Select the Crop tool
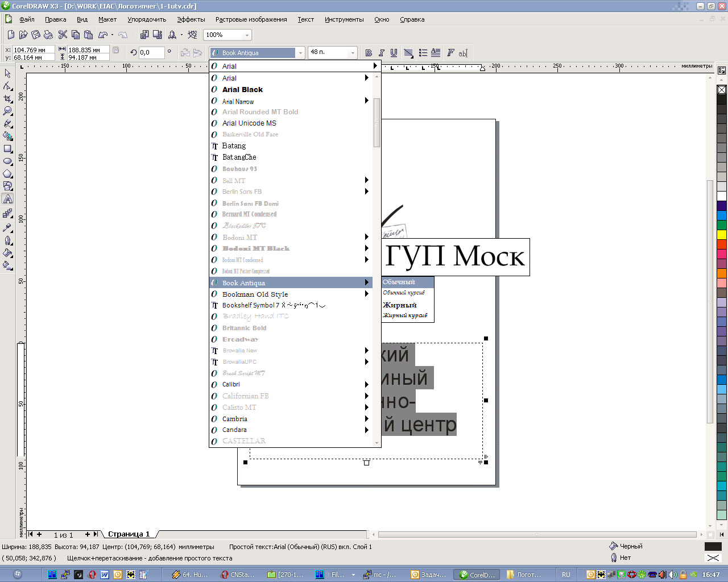 tap(7, 98)
